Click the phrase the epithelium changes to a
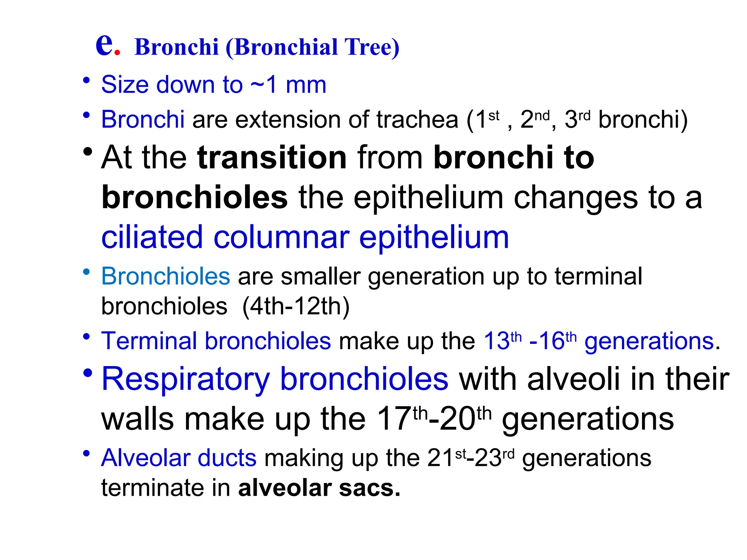The image size is (747, 560). [500, 198]
